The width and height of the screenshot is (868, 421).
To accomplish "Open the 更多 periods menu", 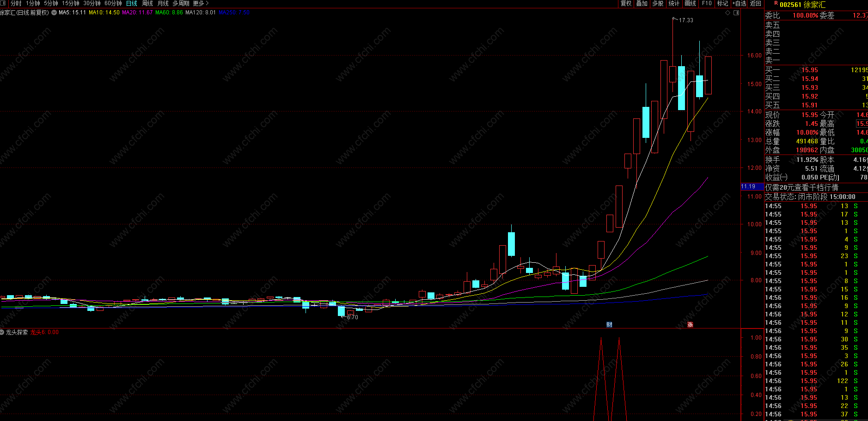I will pyautogui.click(x=201, y=3).
